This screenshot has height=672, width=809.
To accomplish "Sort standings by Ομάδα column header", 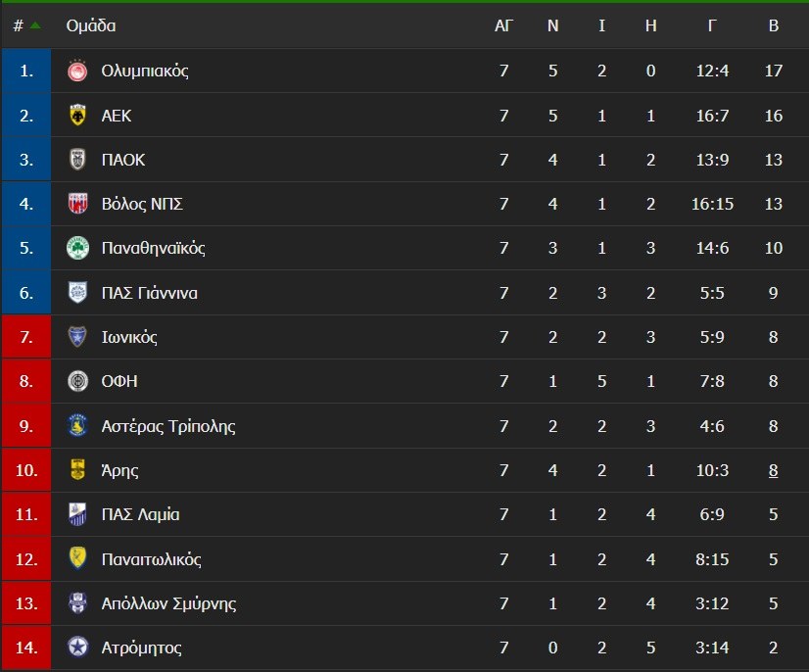I will click(x=91, y=25).
